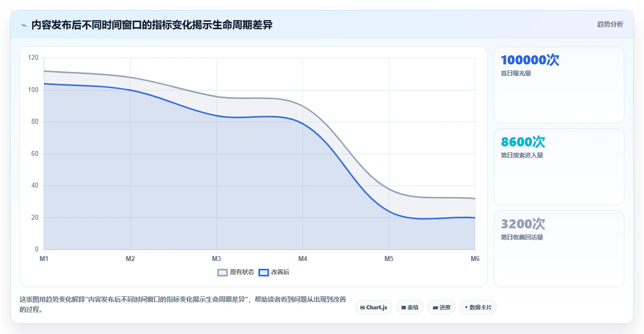Click the 数据卡片 chip icon
Viewport: 644px width, 334px height.
pos(466,307)
